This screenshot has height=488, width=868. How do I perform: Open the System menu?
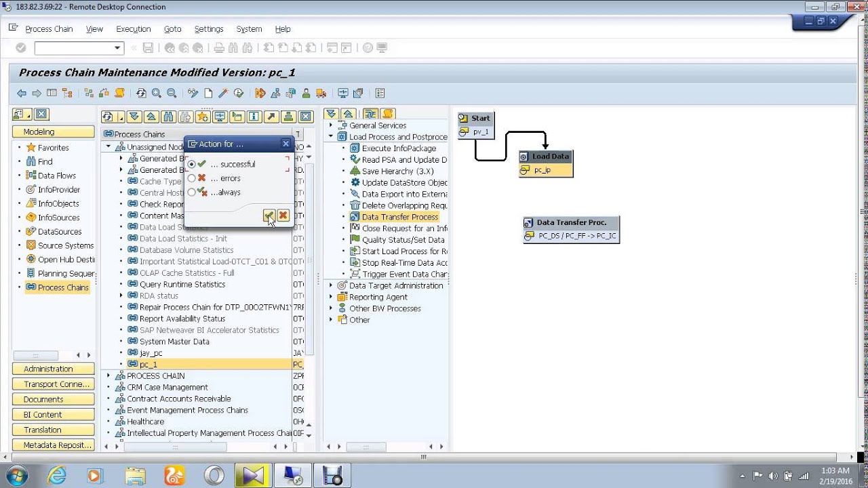249,29
